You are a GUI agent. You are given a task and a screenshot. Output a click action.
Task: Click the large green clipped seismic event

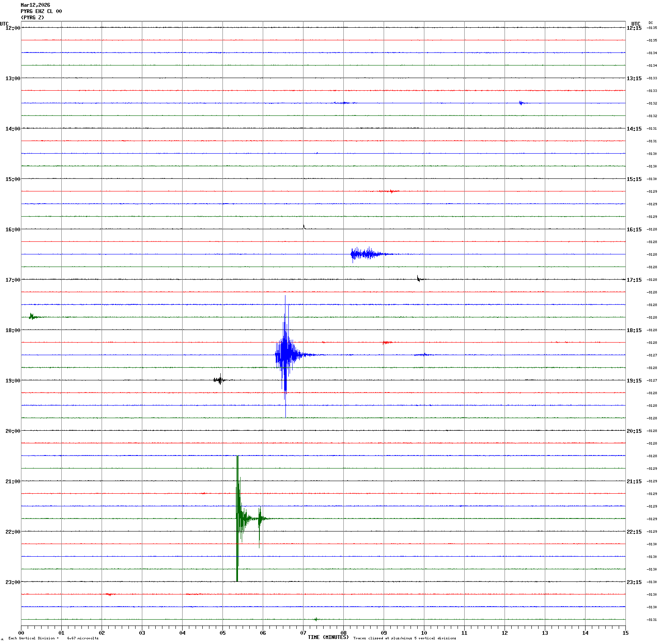pos(238,518)
